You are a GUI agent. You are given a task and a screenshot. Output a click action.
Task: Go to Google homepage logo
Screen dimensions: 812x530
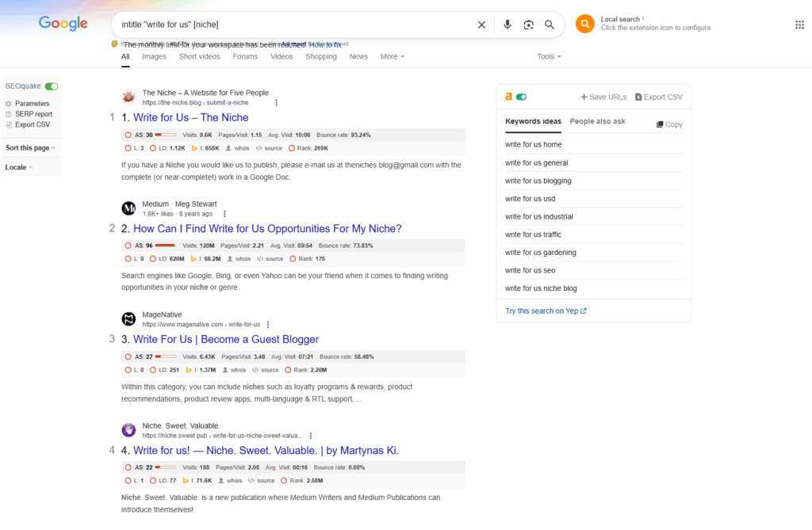click(x=63, y=23)
